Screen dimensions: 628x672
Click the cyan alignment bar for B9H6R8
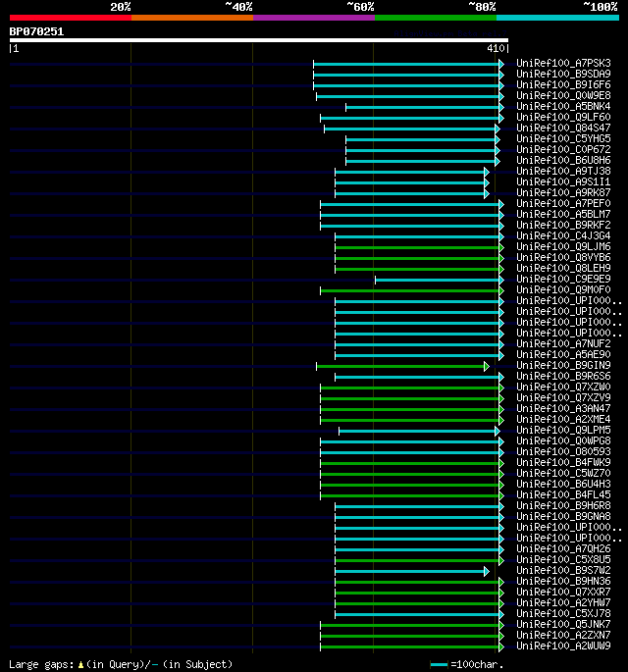417,506
